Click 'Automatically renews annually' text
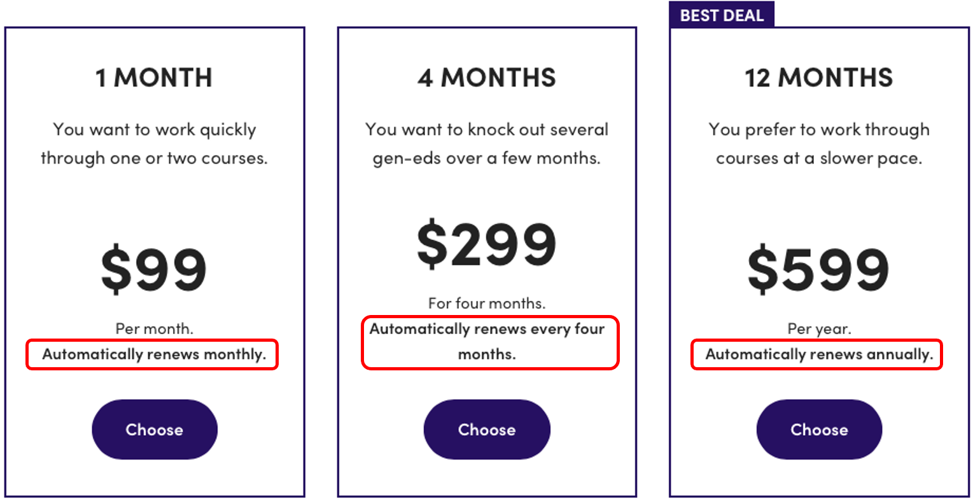The image size is (980, 504). [x=819, y=354]
